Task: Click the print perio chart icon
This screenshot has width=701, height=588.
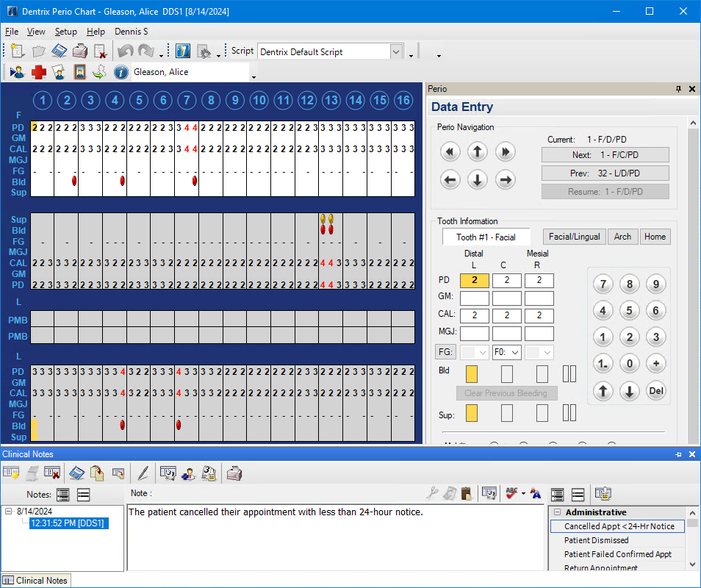Action: point(80,51)
